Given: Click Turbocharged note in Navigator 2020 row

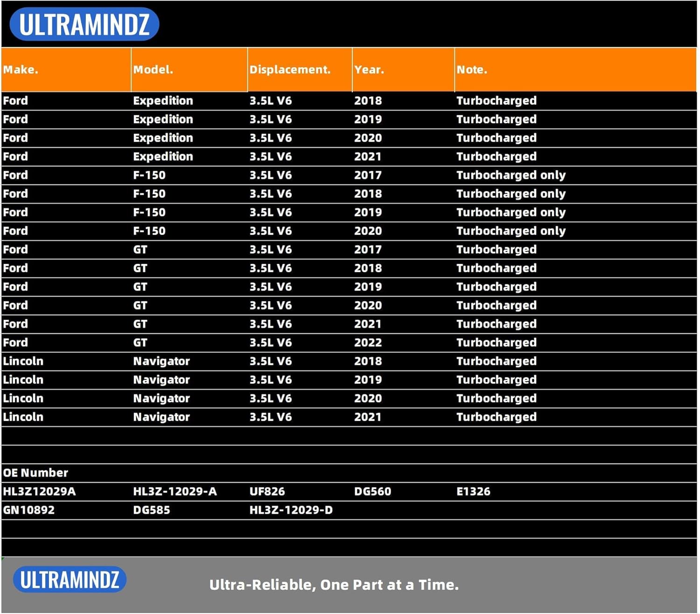Looking at the screenshot, I should (497, 399).
